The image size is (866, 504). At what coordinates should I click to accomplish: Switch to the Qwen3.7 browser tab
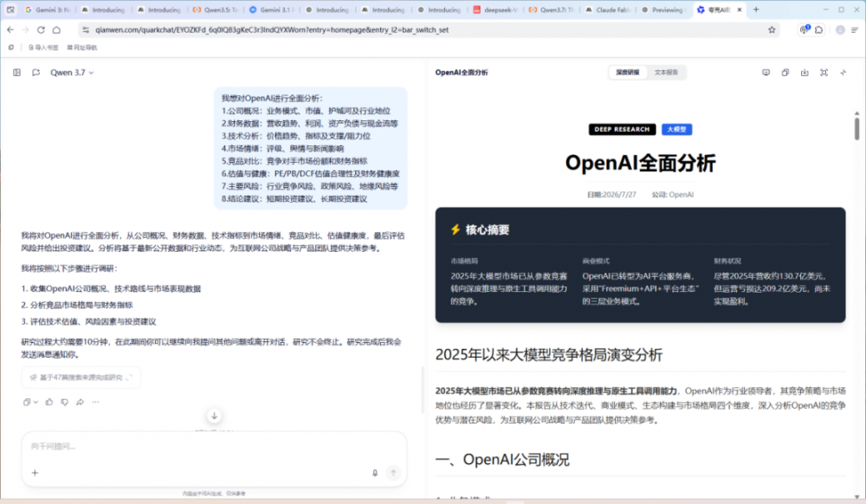(x=551, y=10)
